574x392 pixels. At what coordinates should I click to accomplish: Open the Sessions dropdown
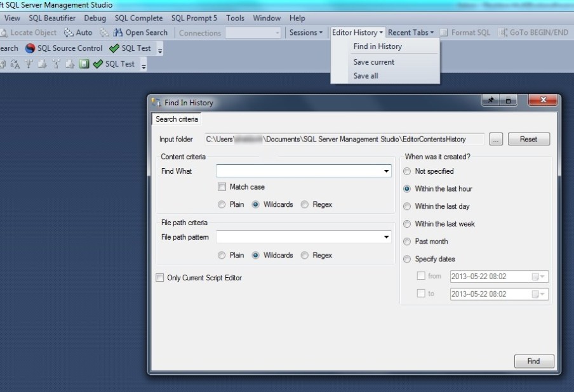pos(306,32)
